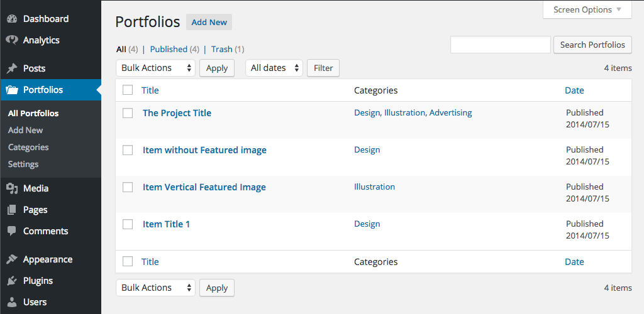View the Trash filter link
644x314 pixels.
[x=222, y=49]
